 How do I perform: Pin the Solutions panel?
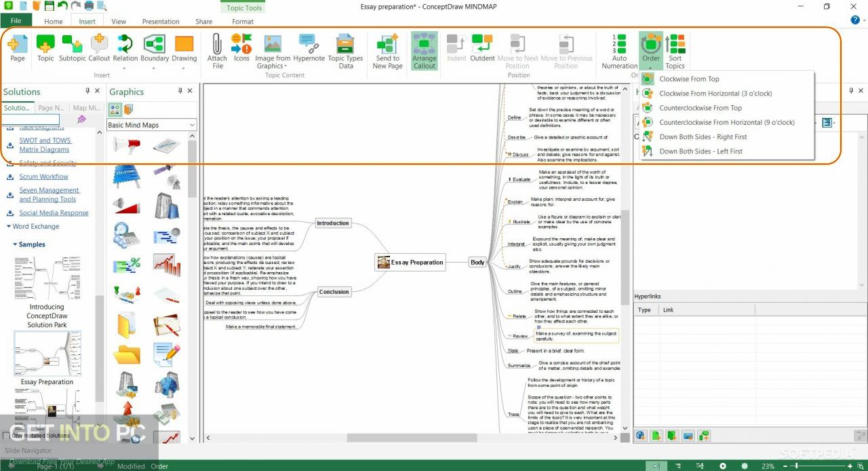tap(87, 91)
